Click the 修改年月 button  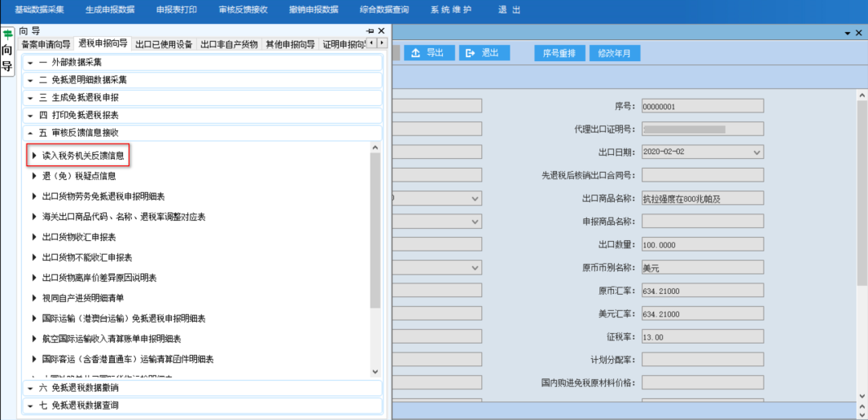coord(615,53)
